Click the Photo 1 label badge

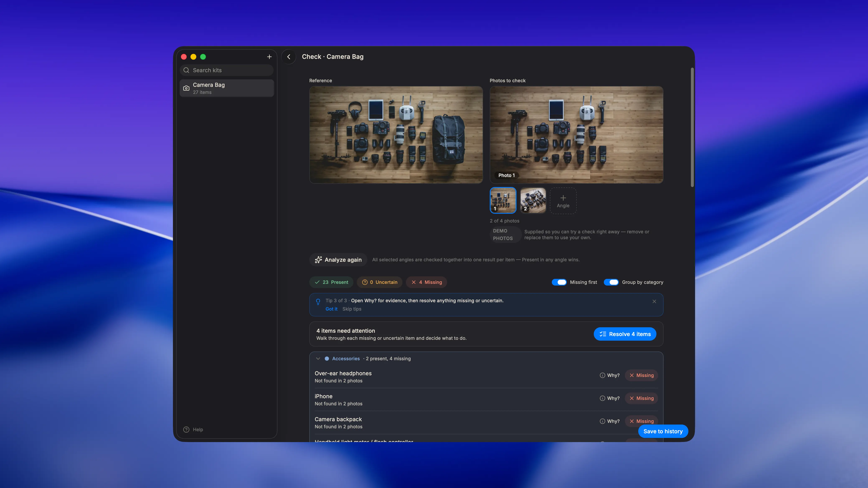(506, 176)
